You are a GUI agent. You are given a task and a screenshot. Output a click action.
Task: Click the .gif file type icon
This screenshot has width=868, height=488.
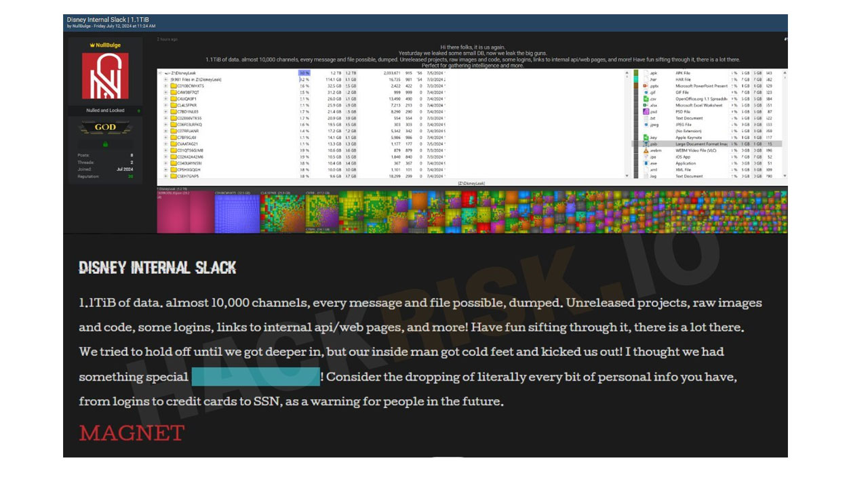pyautogui.click(x=646, y=92)
